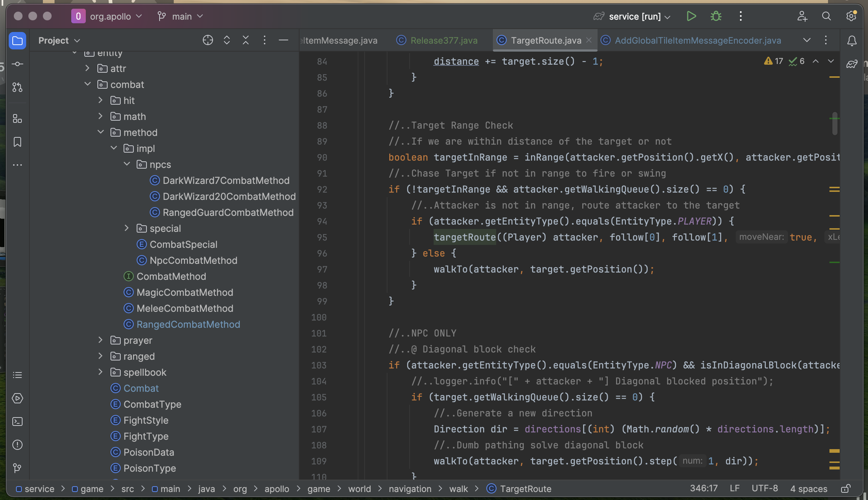Run the service configuration
868x500 pixels.
coord(691,16)
